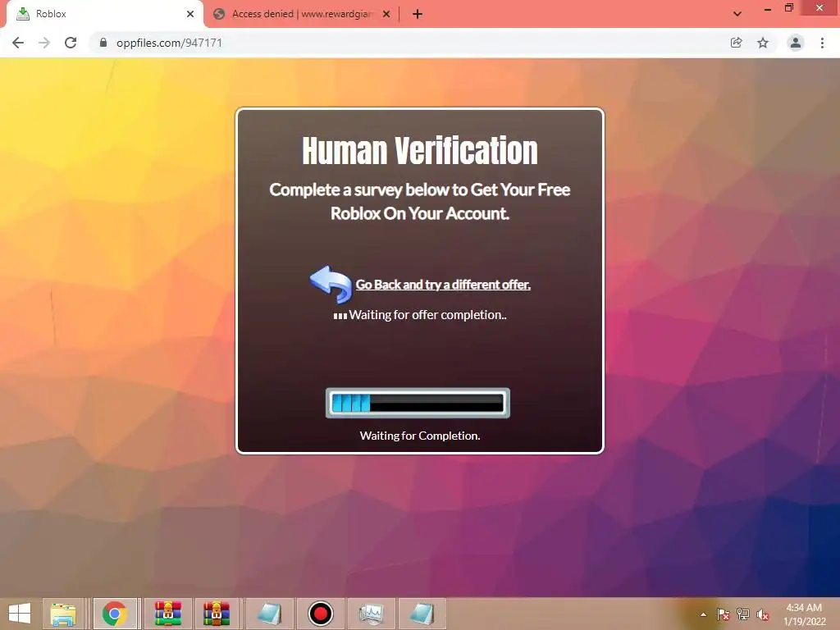Click the Chrome taskbar icon

click(115, 614)
